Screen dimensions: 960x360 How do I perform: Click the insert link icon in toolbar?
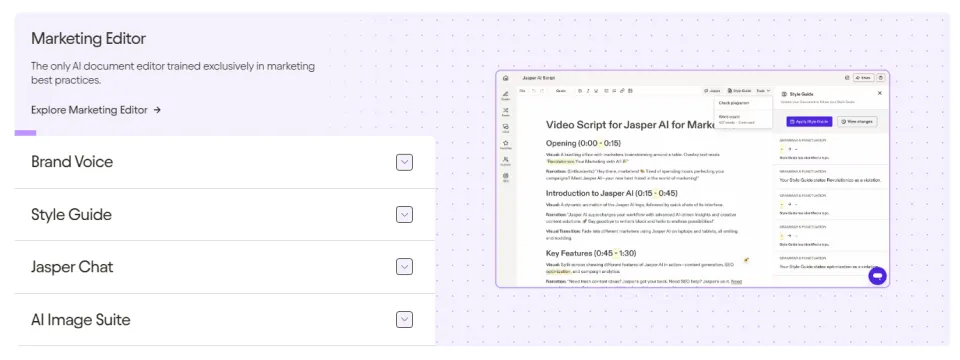622,91
